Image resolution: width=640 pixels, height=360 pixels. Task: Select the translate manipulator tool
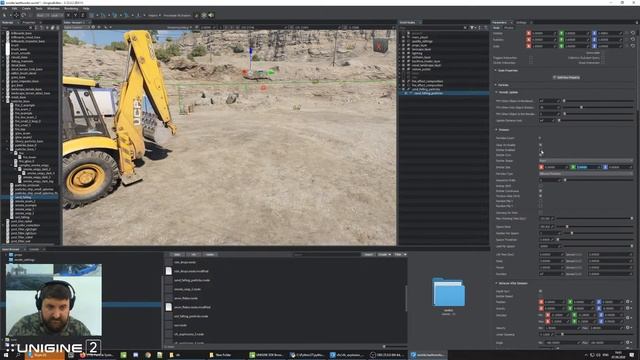coord(16,15)
